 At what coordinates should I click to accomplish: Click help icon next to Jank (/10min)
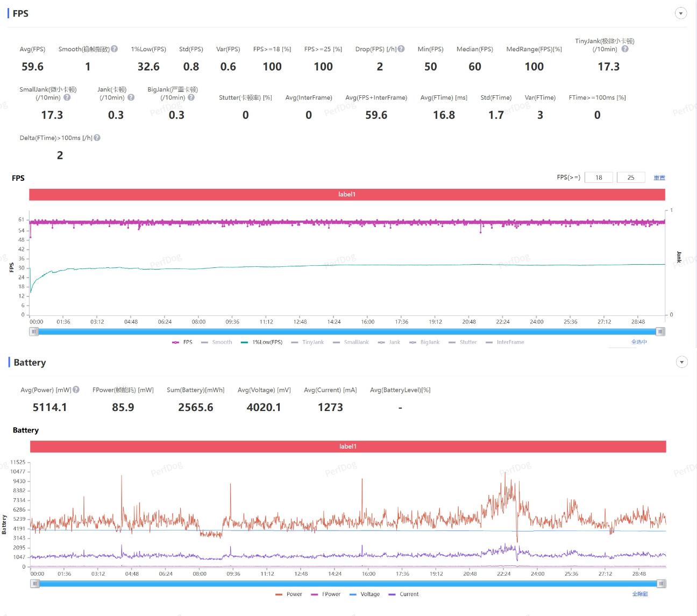pyautogui.click(x=131, y=97)
